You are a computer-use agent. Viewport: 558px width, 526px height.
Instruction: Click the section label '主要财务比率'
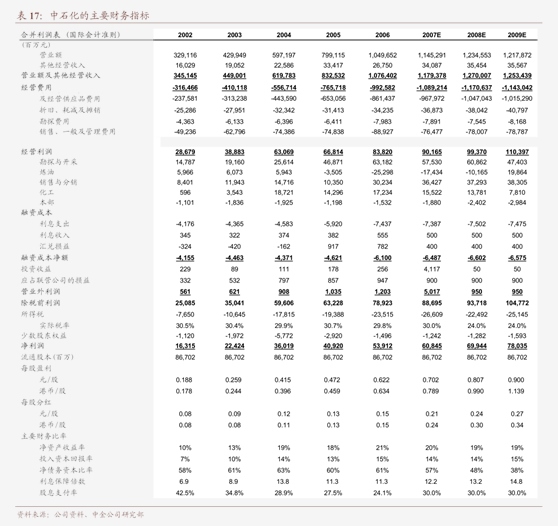(44, 436)
